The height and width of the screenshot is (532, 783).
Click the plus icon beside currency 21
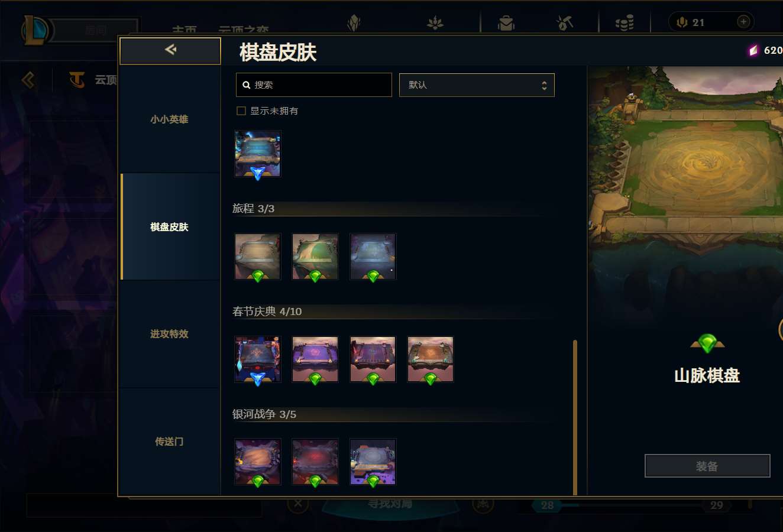tap(743, 22)
